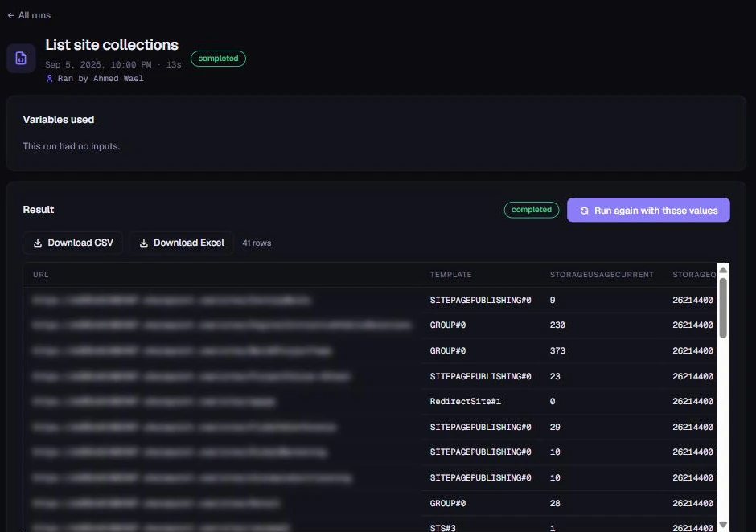Go back to All runs

click(x=30, y=15)
